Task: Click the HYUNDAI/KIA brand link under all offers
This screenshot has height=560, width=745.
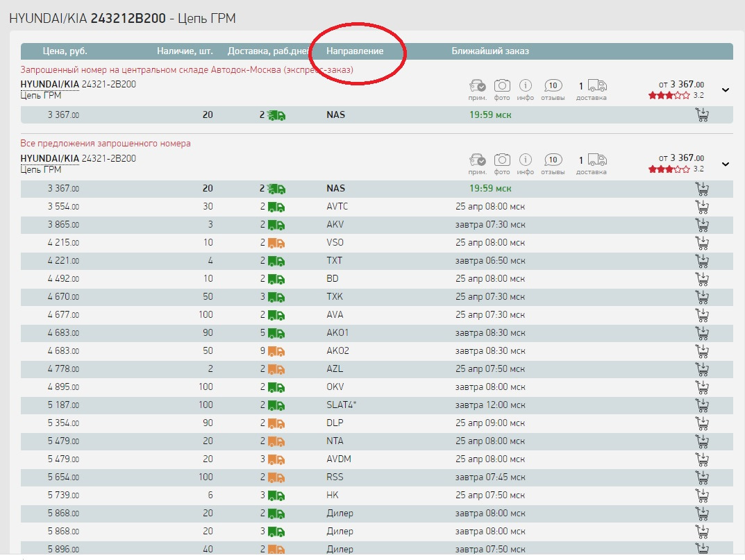Action: (50, 159)
